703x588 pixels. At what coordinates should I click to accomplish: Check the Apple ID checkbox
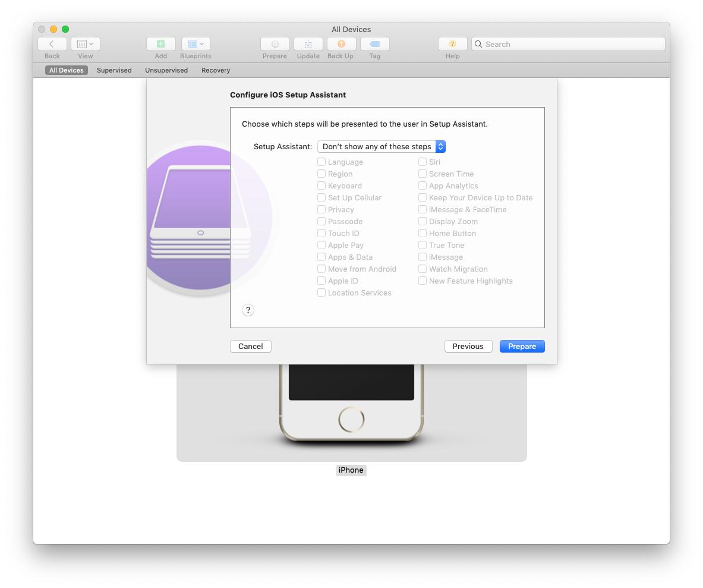pyautogui.click(x=321, y=280)
